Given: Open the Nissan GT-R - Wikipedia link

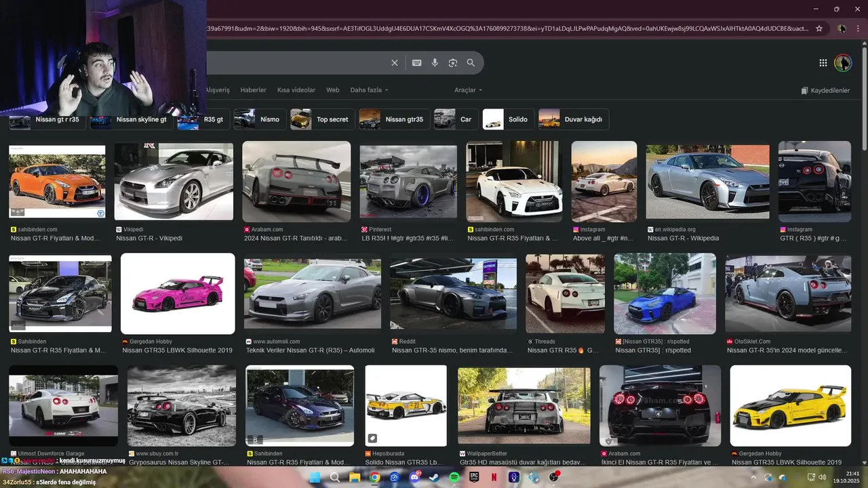Looking at the screenshot, I should [683, 239].
